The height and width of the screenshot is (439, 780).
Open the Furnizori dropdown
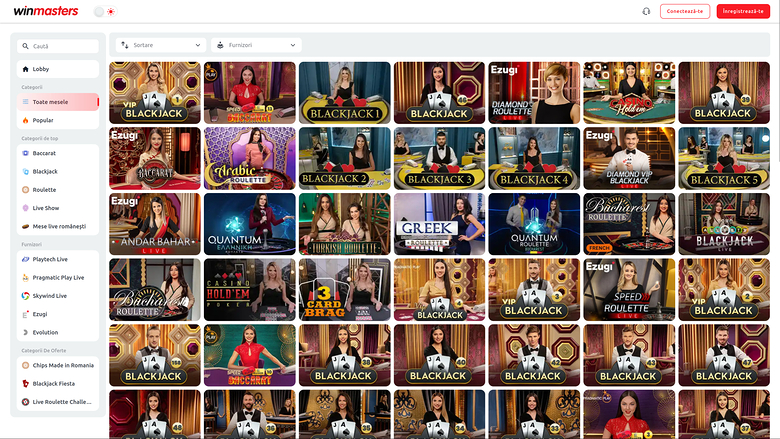point(256,45)
